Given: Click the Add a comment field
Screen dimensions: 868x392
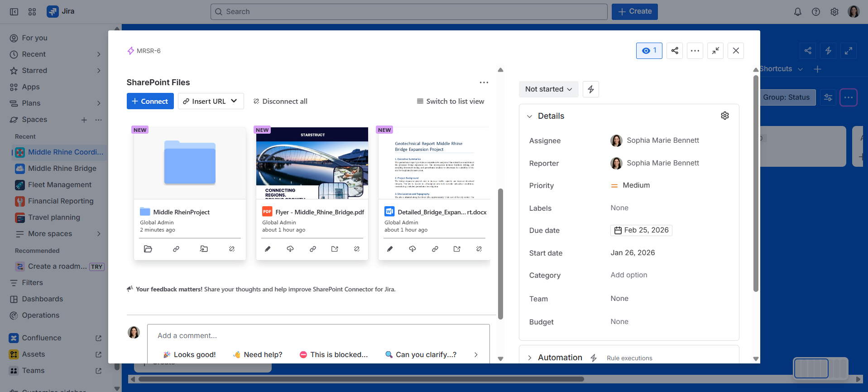Looking at the screenshot, I should click(318, 336).
